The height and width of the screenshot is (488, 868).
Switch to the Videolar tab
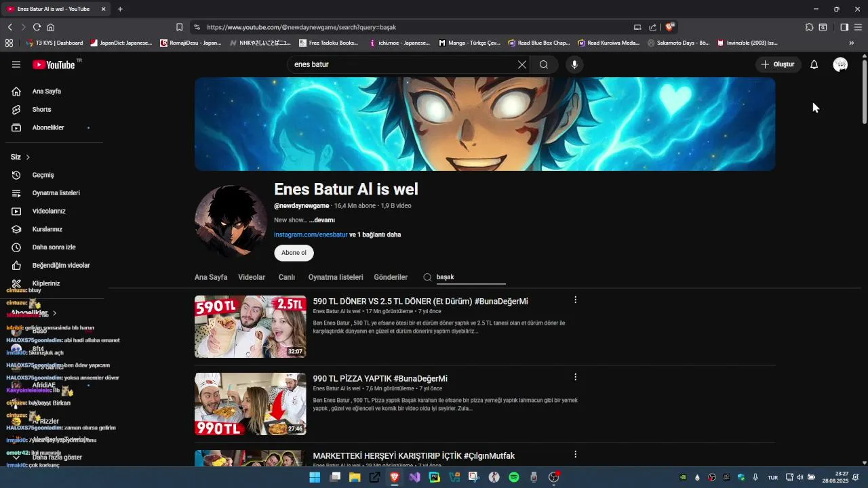[252, 277]
